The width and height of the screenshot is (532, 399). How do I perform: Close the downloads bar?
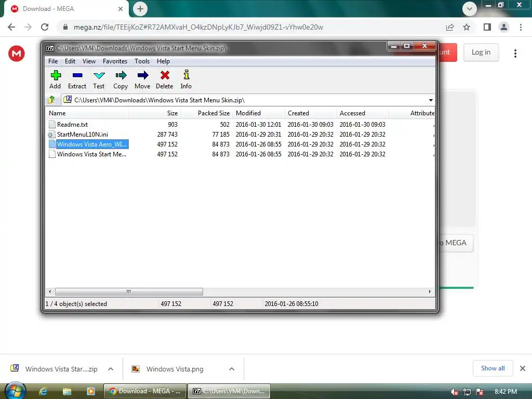point(523,368)
